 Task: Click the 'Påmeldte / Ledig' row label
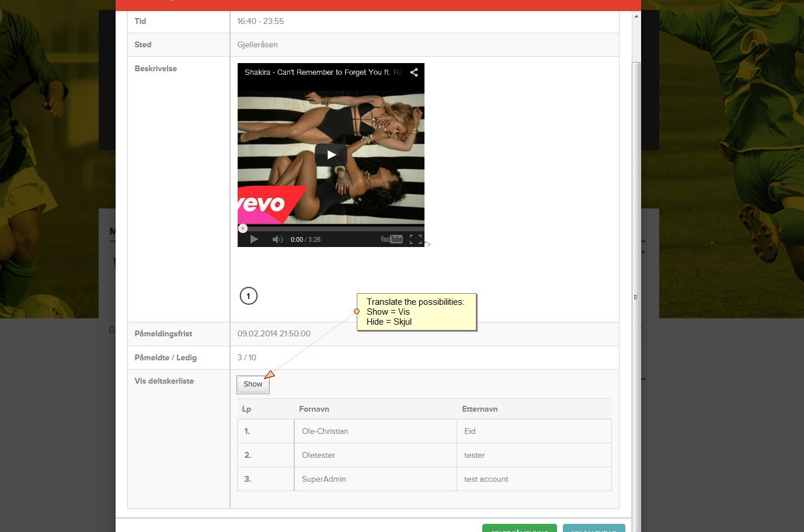pos(166,357)
